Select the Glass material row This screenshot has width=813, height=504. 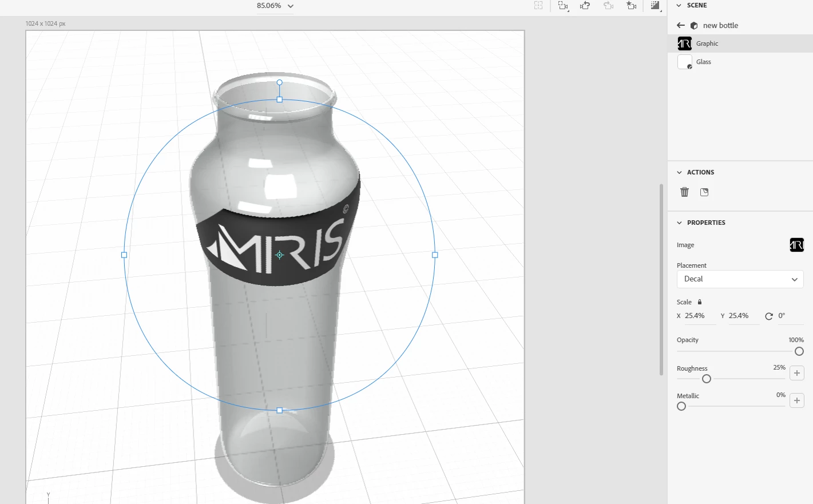click(740, 62)
